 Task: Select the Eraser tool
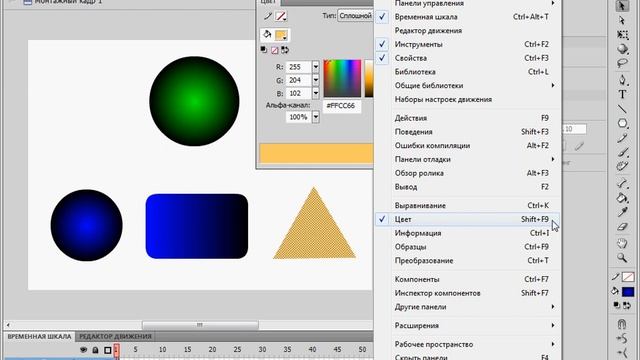[622, 227]
